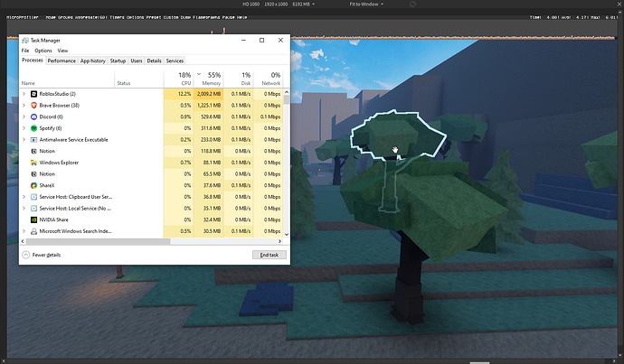Expand Service Host: Local Service row
Screen dimensions: 624x364
(x=24, y=209)
